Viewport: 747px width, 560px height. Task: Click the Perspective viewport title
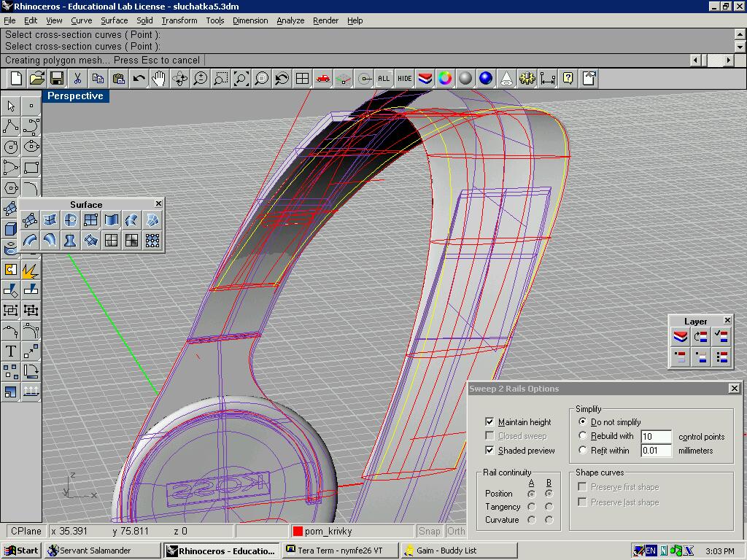pos(75,96)
